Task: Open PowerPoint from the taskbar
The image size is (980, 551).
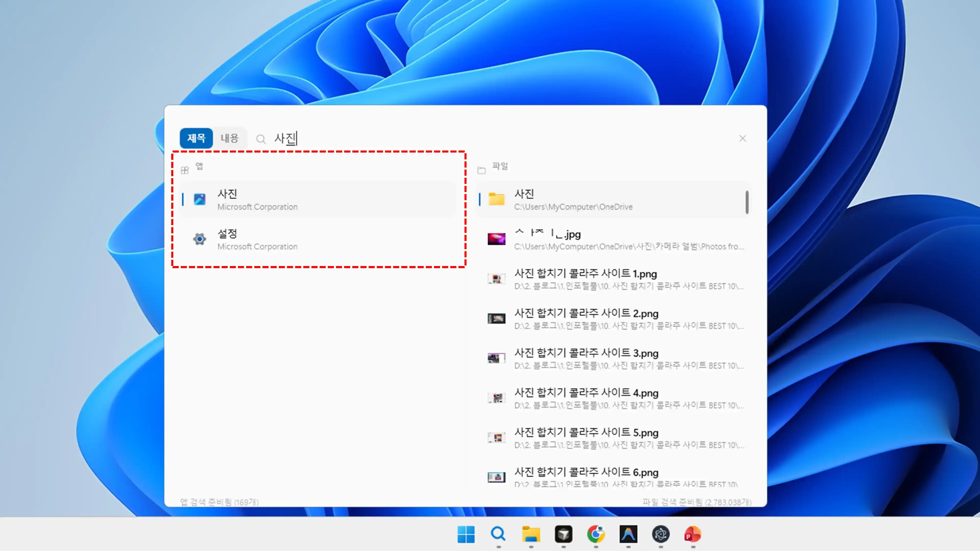Action: 693,534
